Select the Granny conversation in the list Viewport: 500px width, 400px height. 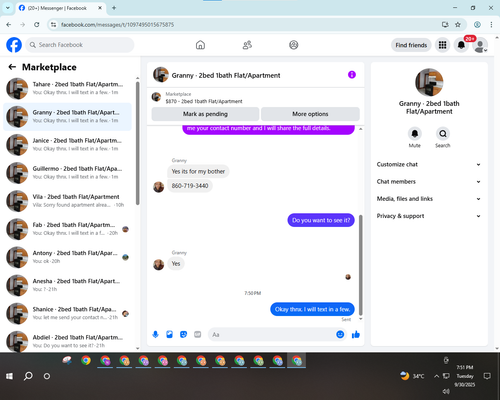67,117
